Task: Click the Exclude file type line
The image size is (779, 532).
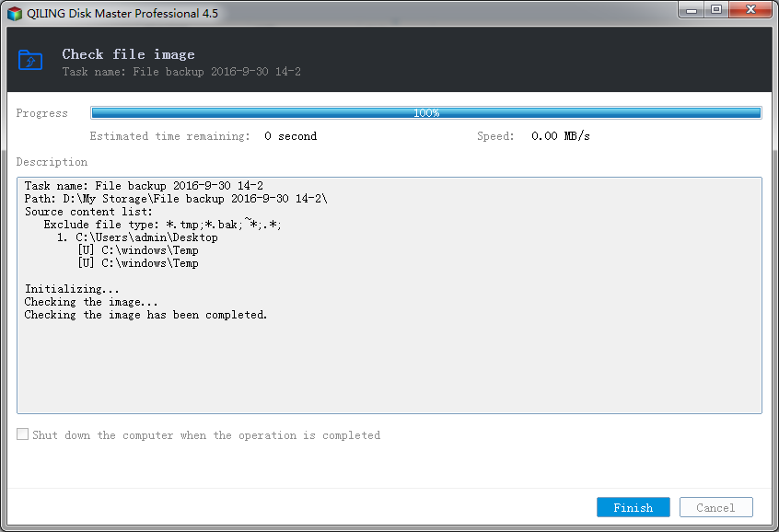Action: coord(162,225)
